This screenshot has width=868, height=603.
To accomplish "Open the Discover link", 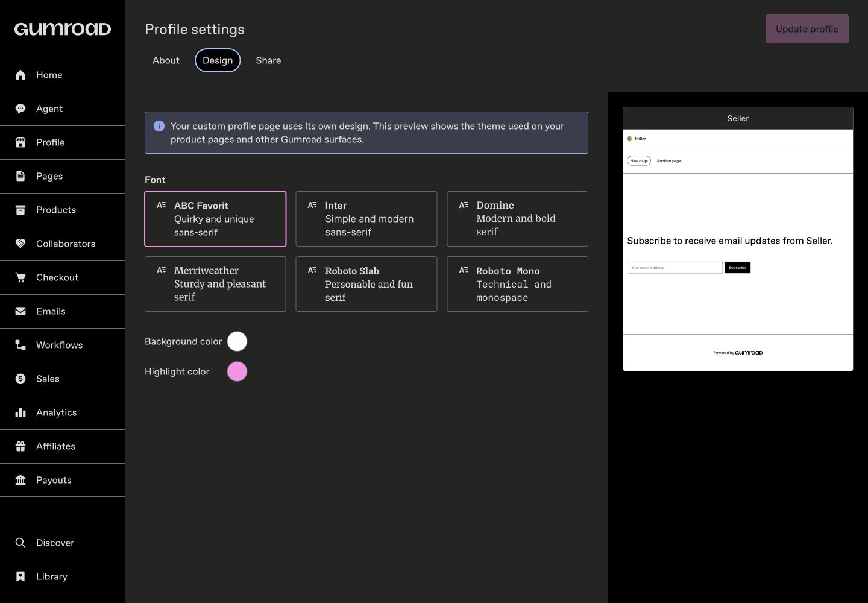I will [x=63, y=543].
